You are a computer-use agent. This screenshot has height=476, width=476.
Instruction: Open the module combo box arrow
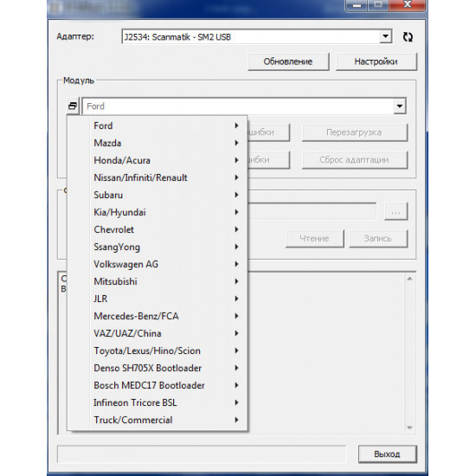(x=400, y=106)
